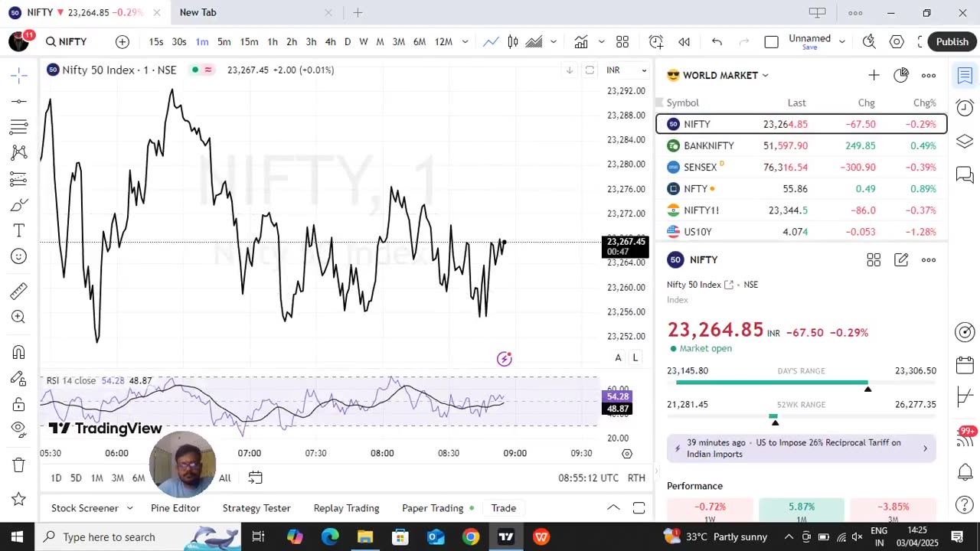Hide all drawings with eye icon
This screenshot has height=551, width=980.
click(x=19, y=429)
